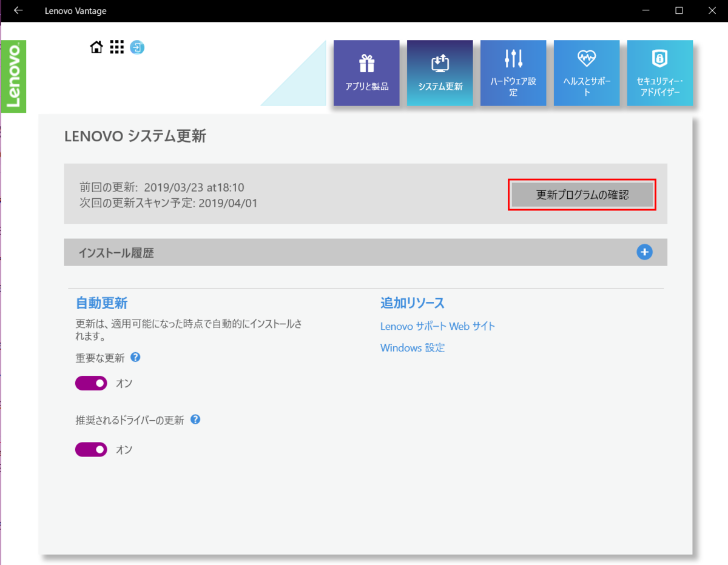Click the Lenovo logo sidebar
The image size is (728, 565).
pyautogui.click(x=13, y=76)
